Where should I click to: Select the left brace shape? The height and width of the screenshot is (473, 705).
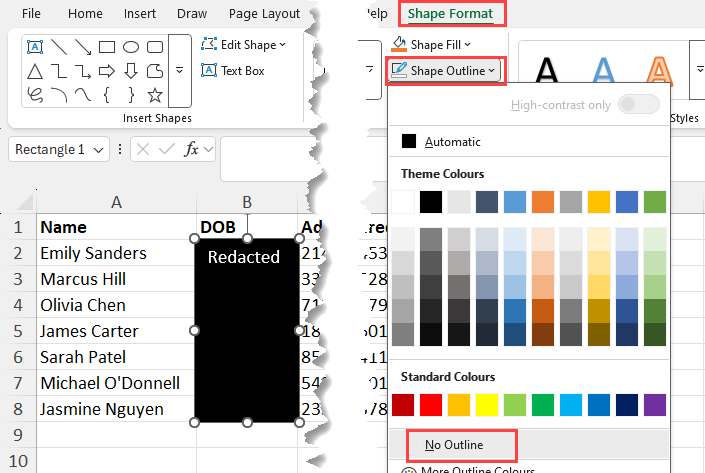click(x=107, y=96)
